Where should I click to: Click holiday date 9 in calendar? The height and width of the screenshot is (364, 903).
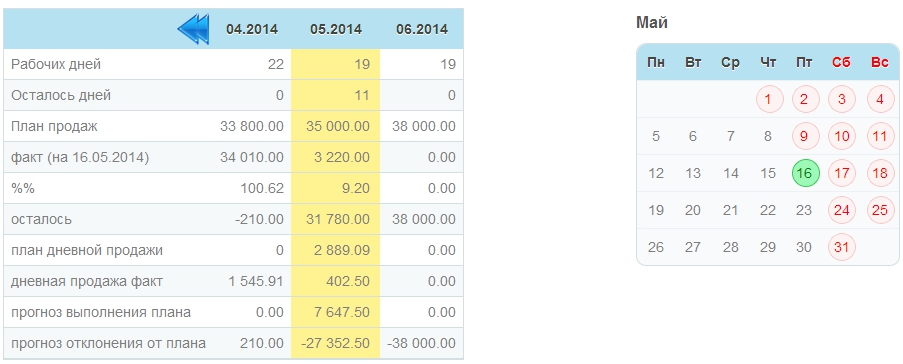coord(805,136)
